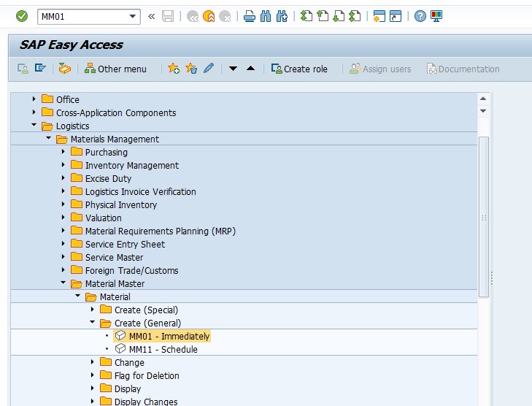Click the Last Page icon
The width and height of the screenshot is (532, 406).
point(355,16)
